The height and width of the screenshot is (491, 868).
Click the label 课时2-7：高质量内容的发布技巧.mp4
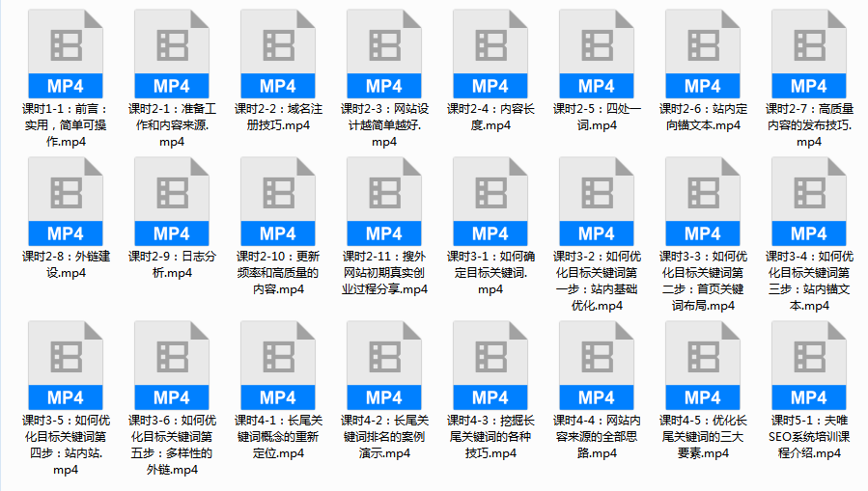(809, 125)
